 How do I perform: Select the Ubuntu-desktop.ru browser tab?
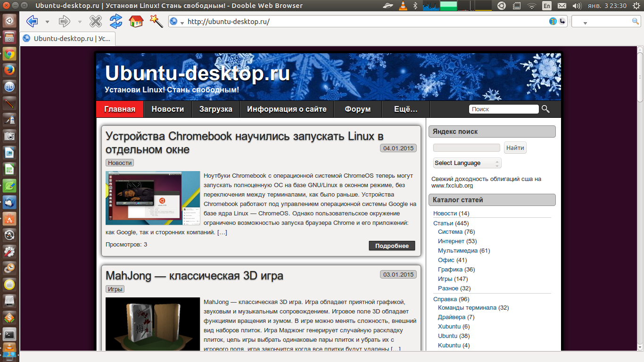click(67, 39)
